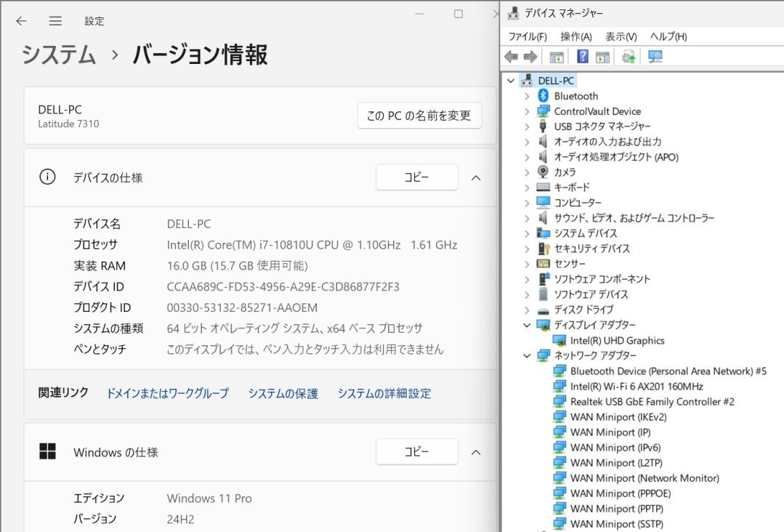784x532 pixels.
Task: Click the 16.0 GB RAM value
Action: tap(237, 266)
